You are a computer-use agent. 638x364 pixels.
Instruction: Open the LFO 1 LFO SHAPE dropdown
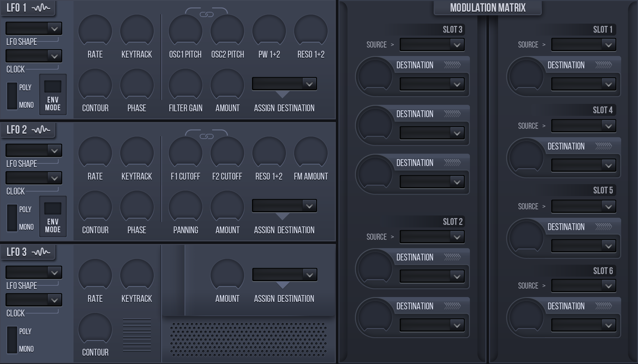coord(34,28)
